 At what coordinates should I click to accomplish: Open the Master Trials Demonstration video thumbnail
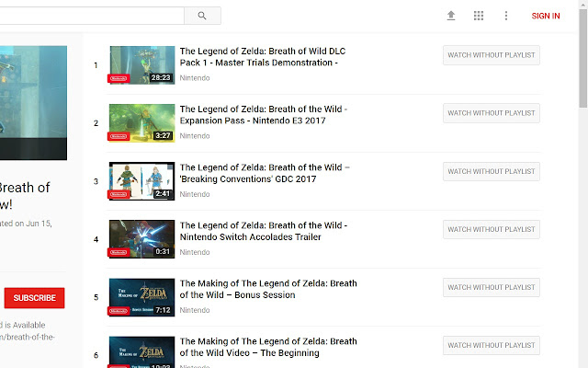tap(141, 65)
